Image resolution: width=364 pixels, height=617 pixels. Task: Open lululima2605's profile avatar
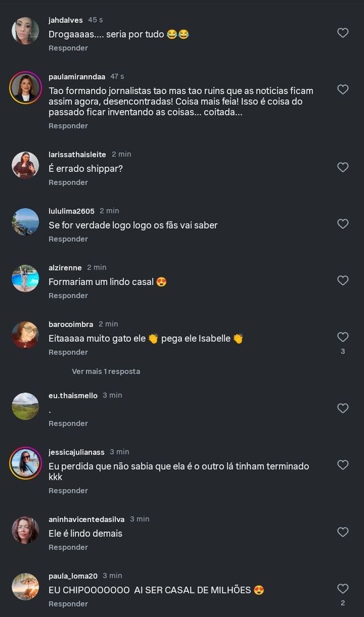pos(25,222)
